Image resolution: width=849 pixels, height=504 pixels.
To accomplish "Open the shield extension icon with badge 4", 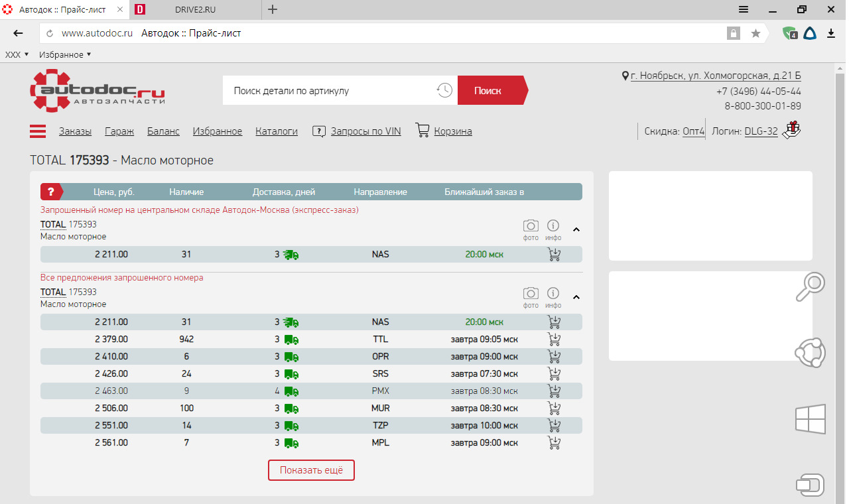I will point(789,33).
